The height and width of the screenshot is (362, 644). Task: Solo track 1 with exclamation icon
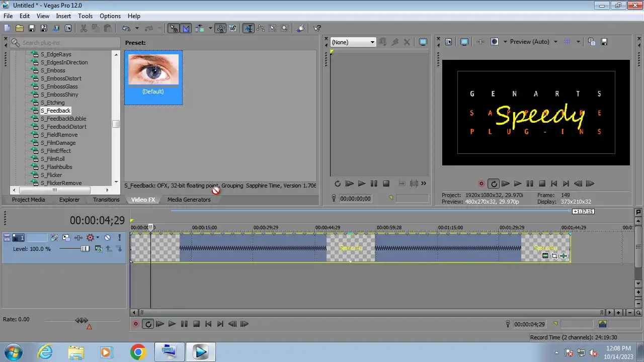pos(119,238)
